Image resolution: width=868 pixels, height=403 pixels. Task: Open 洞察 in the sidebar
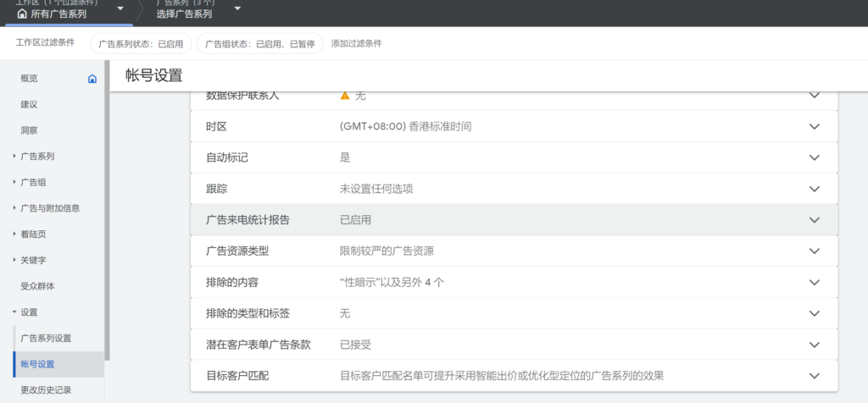(29, 130)
